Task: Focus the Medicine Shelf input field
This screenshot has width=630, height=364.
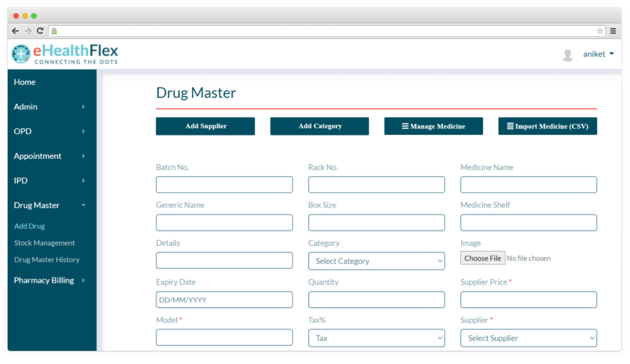Action: 529,223
